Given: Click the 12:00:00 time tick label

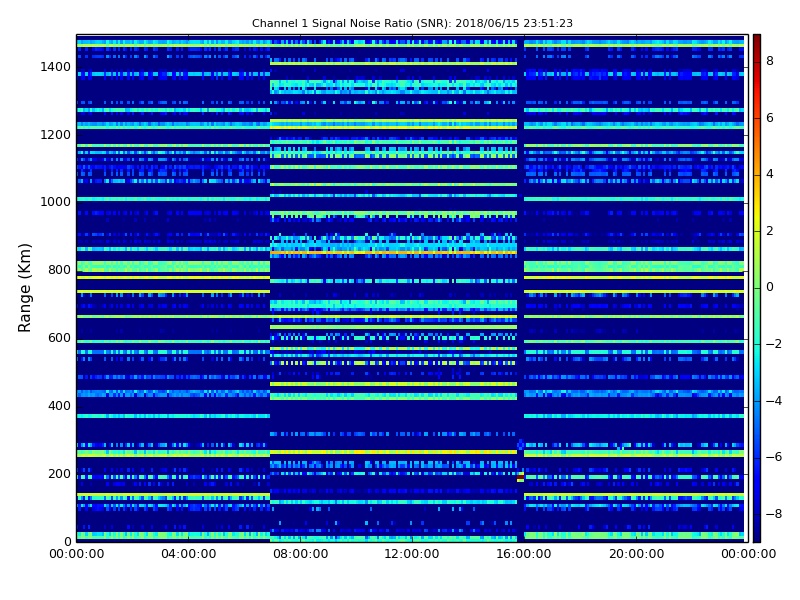Looking at the screenshot, I should click(x=412, y=554).
